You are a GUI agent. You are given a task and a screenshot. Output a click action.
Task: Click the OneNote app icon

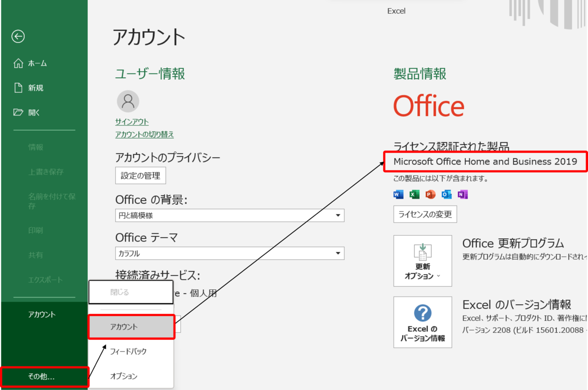tap(463, 194)
